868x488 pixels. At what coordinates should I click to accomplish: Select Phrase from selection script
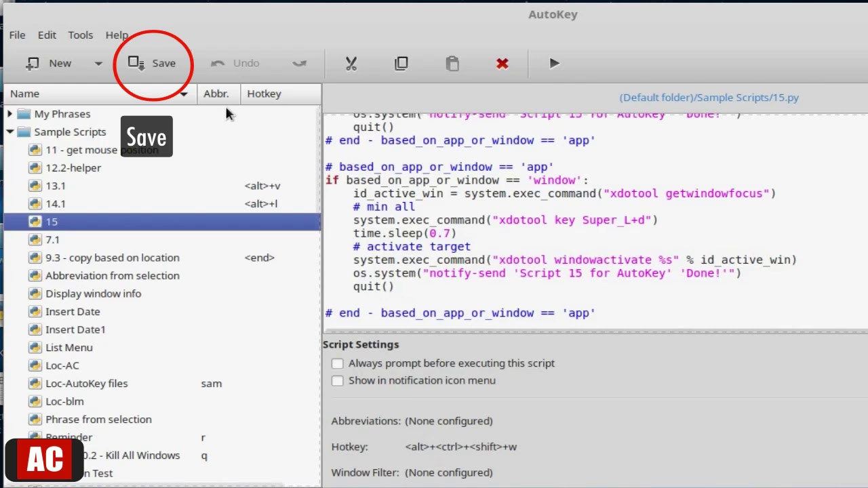(x=98, y=420)
